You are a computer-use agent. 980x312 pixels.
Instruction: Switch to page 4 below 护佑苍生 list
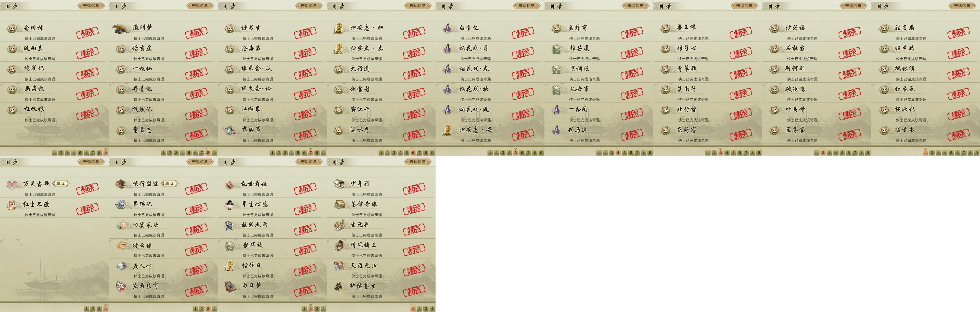click(432, 309)
